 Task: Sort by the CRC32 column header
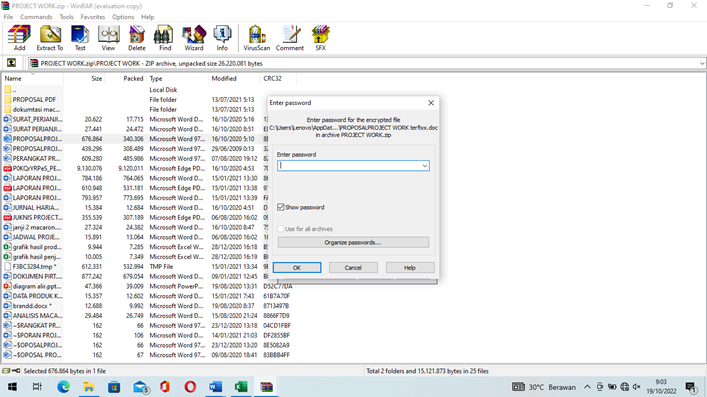click(278, 78)
